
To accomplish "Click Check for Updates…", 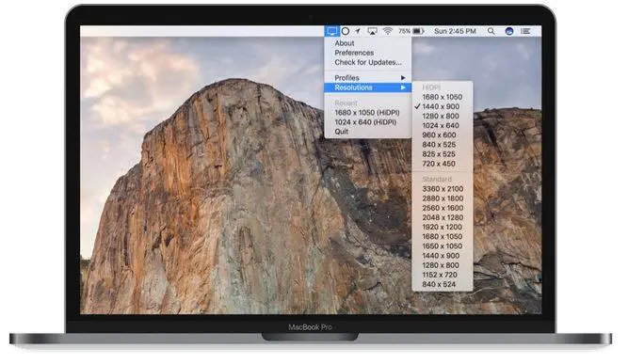I will pyautogui.click(x=368, y=62).
